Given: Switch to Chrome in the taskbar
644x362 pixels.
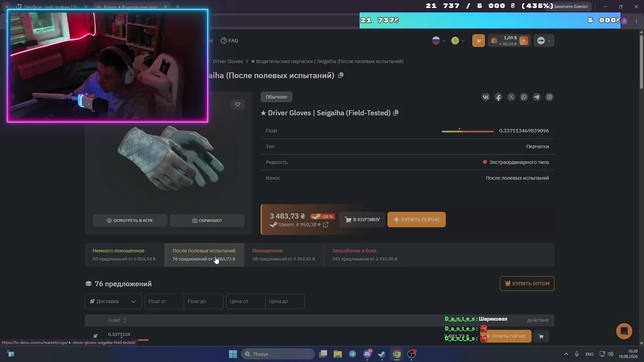Looking at the screenshot, I should coord(396,354).
